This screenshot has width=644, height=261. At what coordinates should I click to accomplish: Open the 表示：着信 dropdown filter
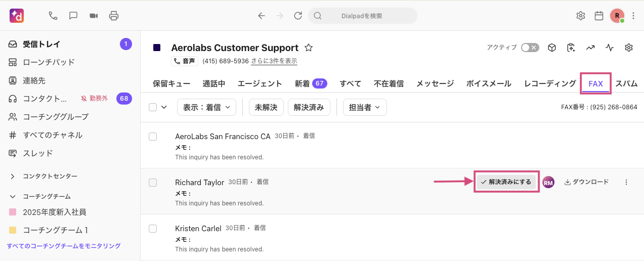point(206,107)
